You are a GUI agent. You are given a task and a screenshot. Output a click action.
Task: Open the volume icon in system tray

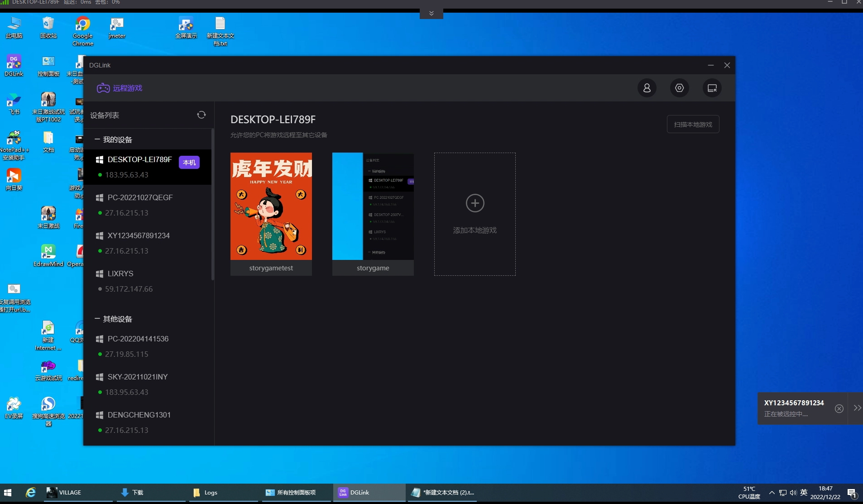point(793,493)
